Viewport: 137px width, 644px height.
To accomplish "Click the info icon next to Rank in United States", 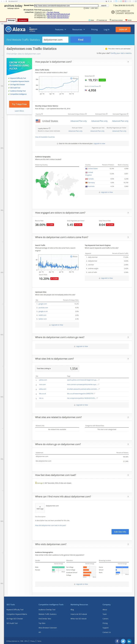I will point(100,86).
